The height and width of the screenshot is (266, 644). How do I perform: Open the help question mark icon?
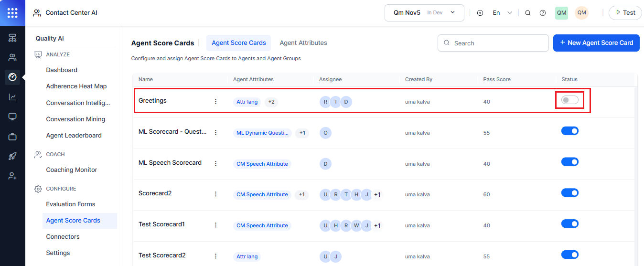543,13
